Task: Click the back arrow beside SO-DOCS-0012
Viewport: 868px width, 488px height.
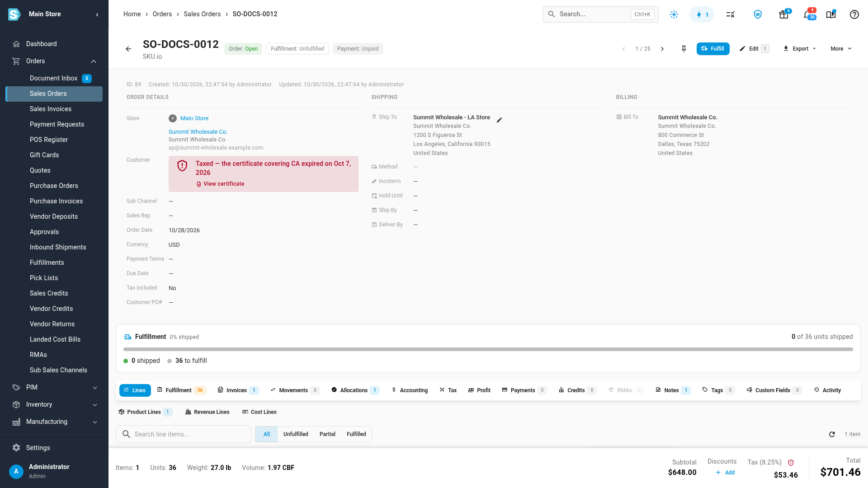Action: pyautogui.click(x=128, y=49)
